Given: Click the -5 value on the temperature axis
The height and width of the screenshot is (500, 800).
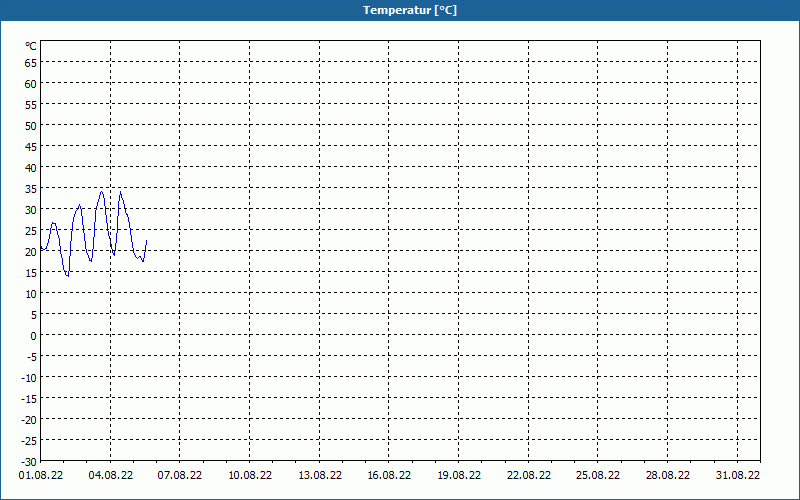Looking at the screenshot, I should [x=31, y=357].
